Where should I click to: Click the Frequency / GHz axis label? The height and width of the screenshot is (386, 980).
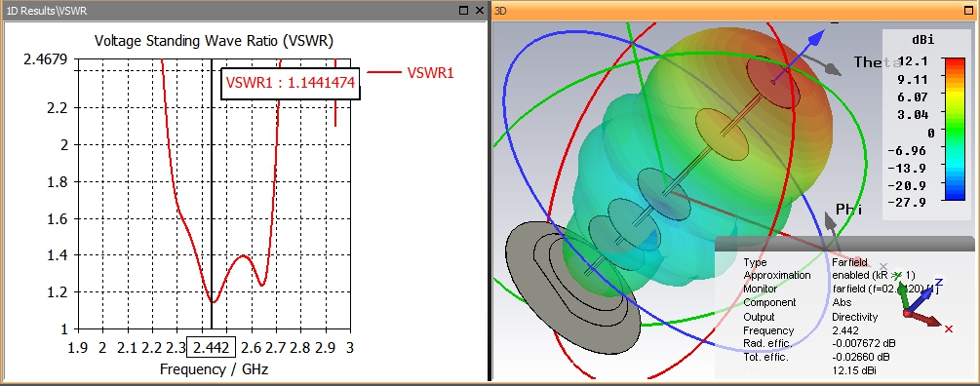coord(214,369)
